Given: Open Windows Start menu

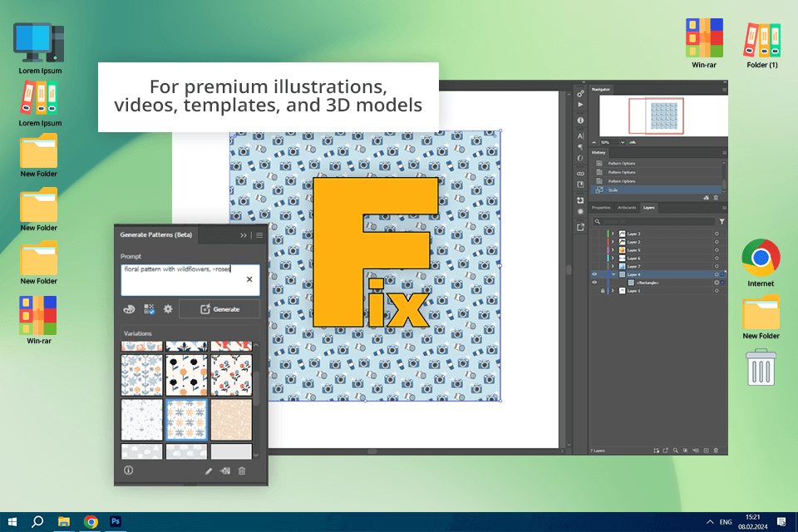Looking at the screenshot, I should pyautogui.click(x=12, y=522).
